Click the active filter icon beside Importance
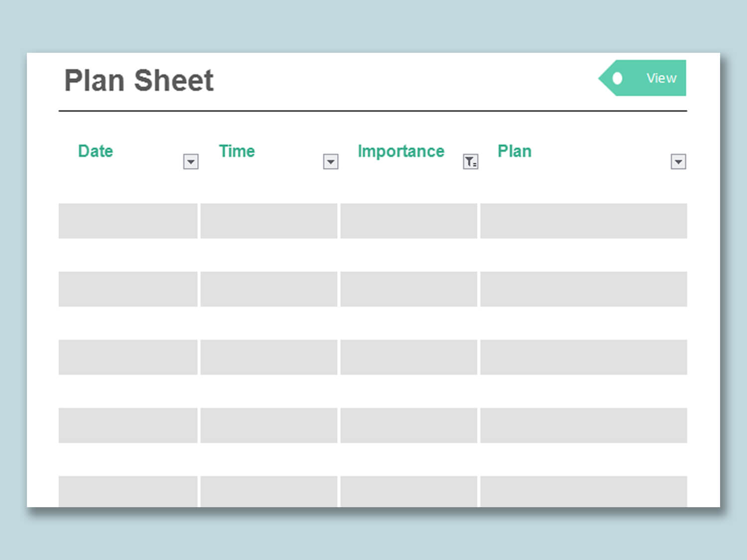This screenshot has height=560, width=747. coord(471,161)
